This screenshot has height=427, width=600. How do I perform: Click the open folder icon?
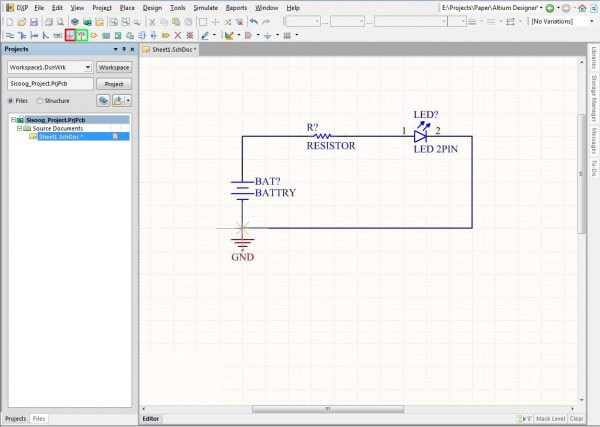(x=21, y=22)
